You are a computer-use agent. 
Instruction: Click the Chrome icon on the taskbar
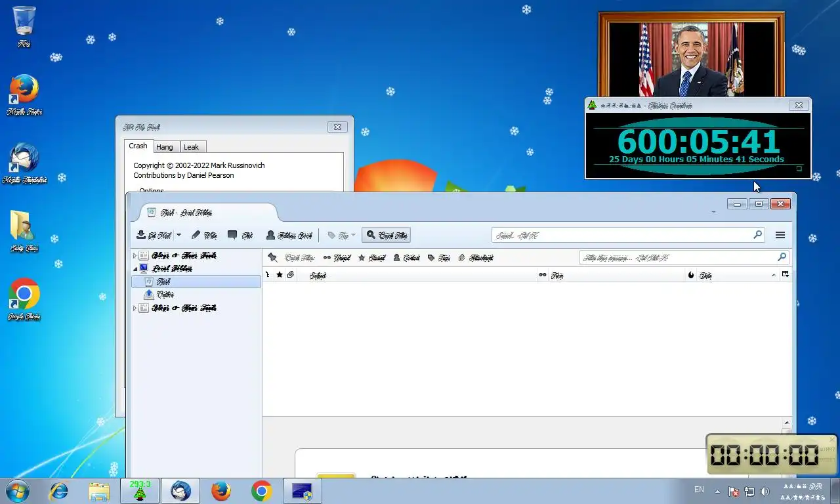(261, 491)
